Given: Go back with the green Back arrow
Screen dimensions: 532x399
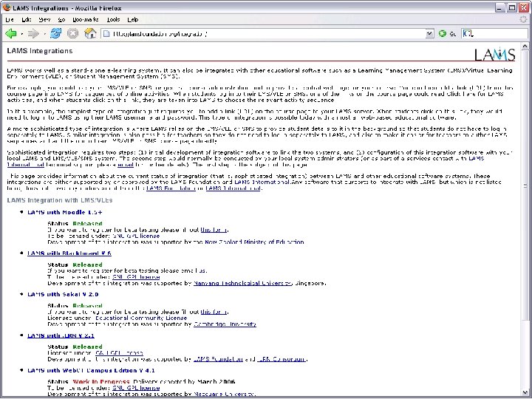Looking at the screenshot, I should [11, 33].
